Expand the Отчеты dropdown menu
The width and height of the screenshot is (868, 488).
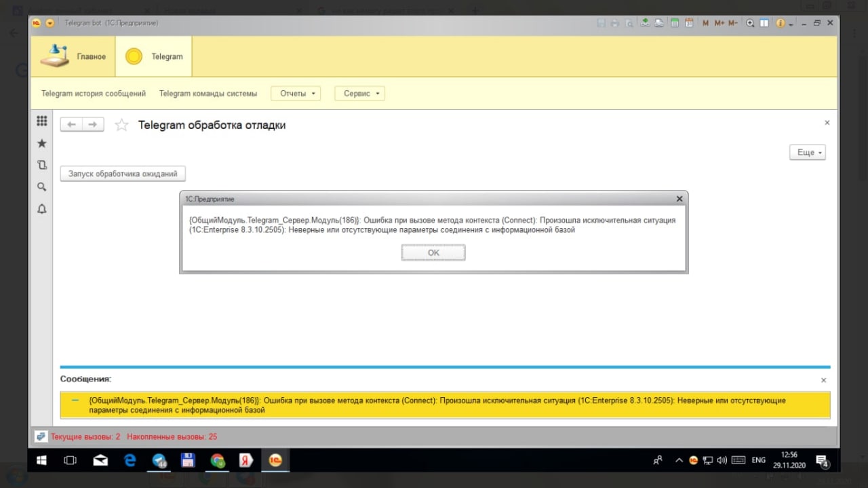pos(296,94)
